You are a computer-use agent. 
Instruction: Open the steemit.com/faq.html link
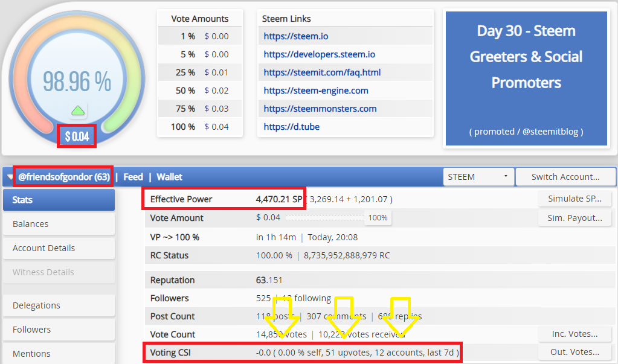[x=322, y=72]
